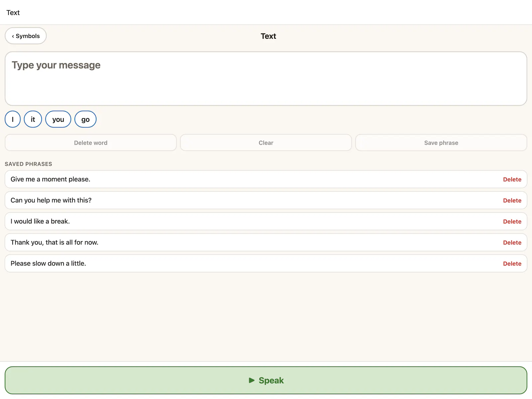Insert the word suggestion "go"

click(85, 119)
